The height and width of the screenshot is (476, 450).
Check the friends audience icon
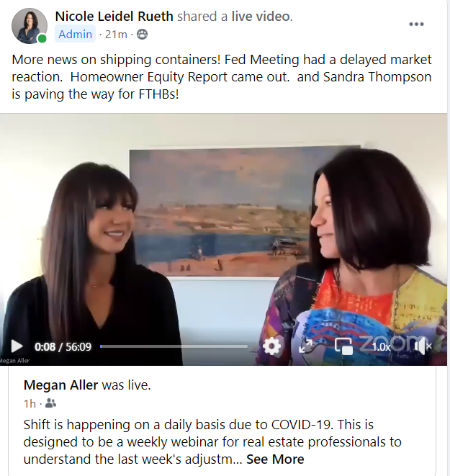[50, 403]
